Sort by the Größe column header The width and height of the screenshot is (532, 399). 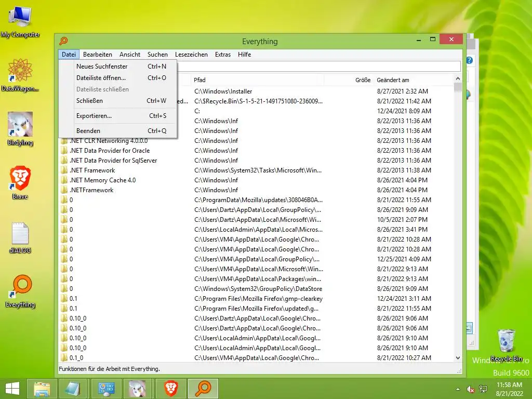pos(349,80)
